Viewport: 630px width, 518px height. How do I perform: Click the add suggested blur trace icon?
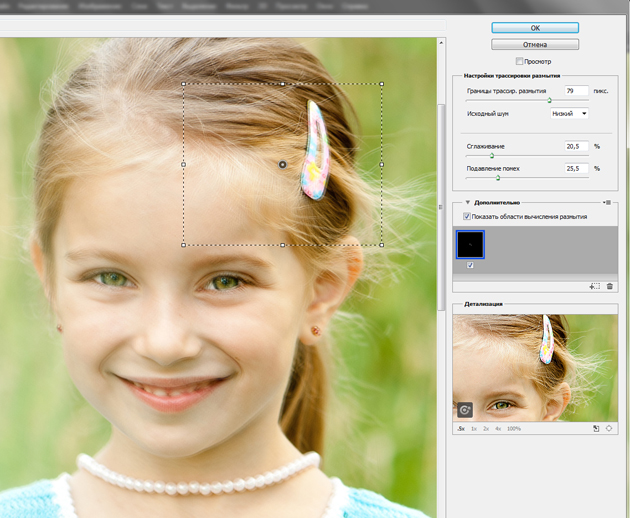click(x=595, y=286)
